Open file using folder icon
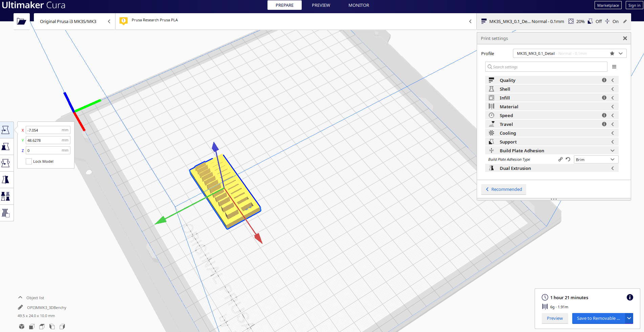 [x=22, y=21]
